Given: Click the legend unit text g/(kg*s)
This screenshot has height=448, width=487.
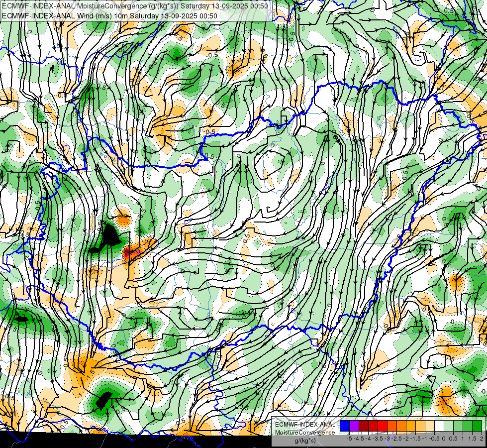Looking at the screenshot, I should click(305, 441).
